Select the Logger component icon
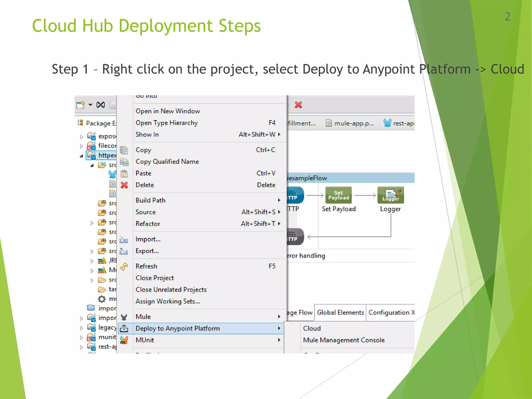The height and width of the screenshot is (399, 532). [x=391, y=195]
